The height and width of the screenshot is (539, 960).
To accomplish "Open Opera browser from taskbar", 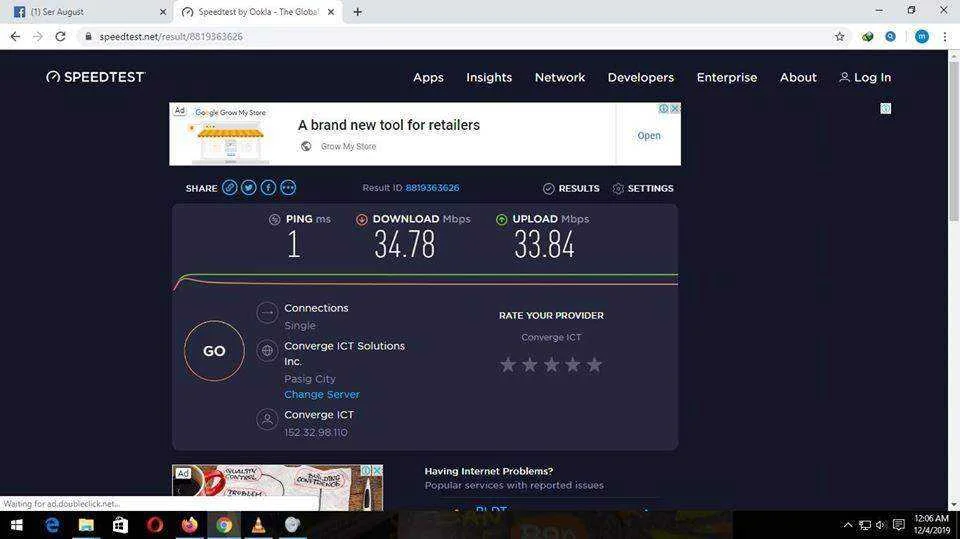I will 155,525.
